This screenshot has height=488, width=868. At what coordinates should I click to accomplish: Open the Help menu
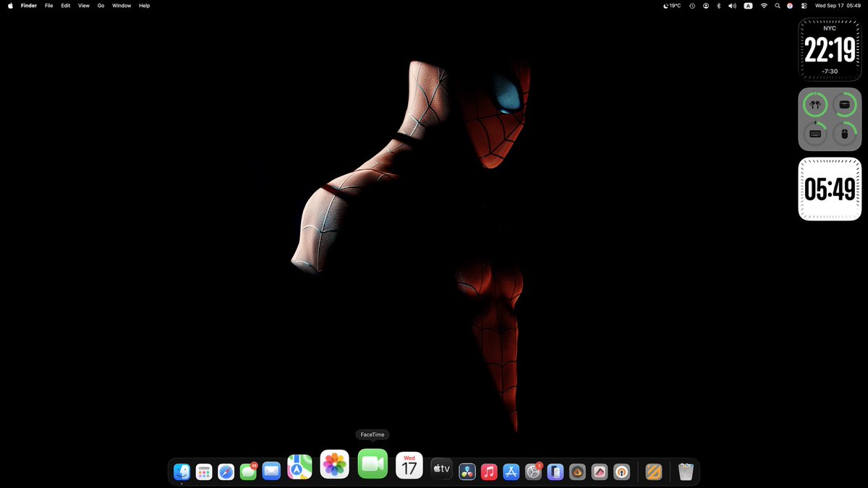tap(145, 5)
